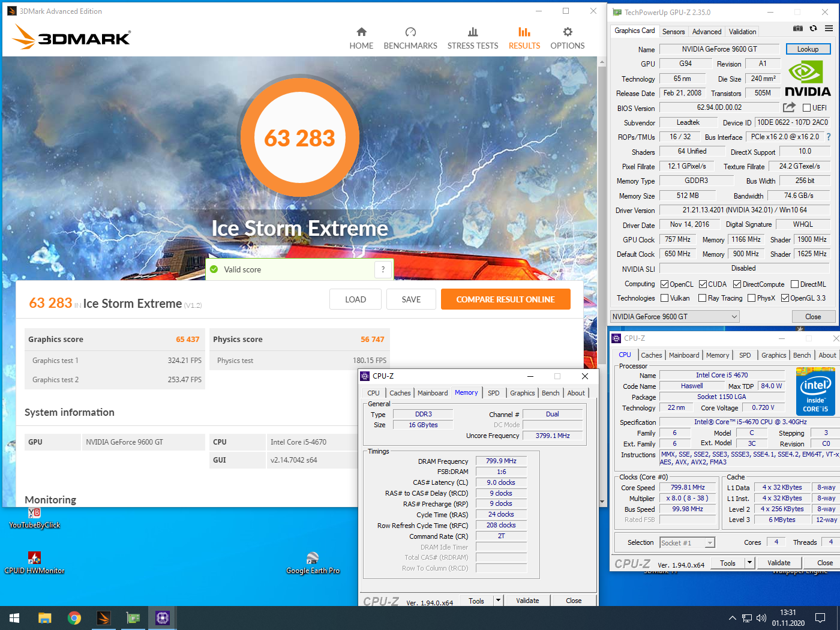Click Close button in GPU-Z
840x630 pixels.
(x=813, y=317)
